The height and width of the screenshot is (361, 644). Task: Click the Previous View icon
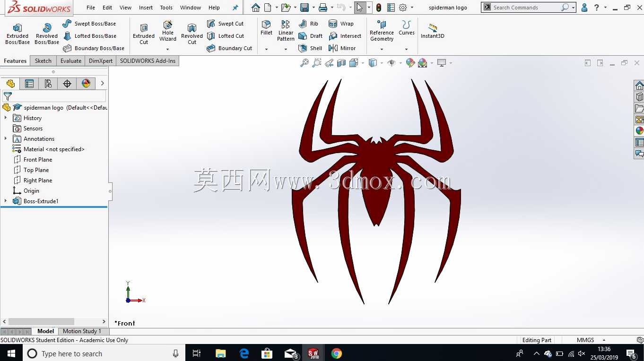pyautogui.click(x=329, y=63)
